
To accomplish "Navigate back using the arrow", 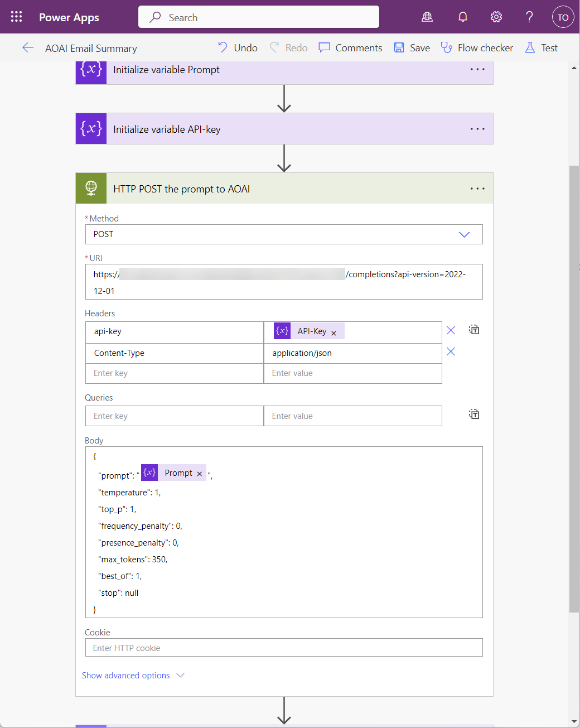I will [x=28, y=47].
